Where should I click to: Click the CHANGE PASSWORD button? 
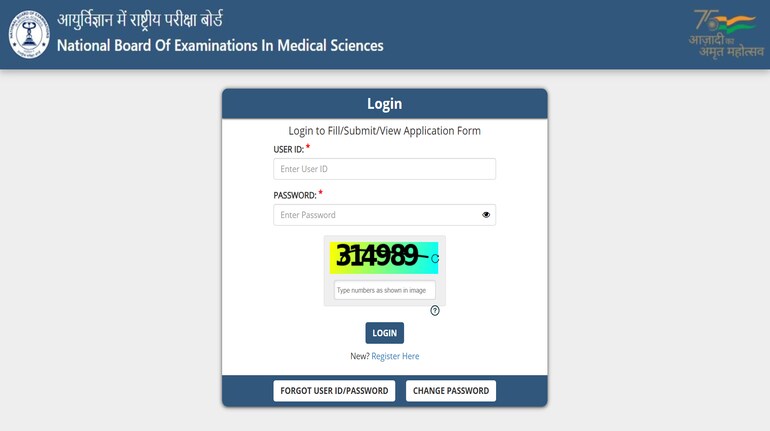[451, 391]
